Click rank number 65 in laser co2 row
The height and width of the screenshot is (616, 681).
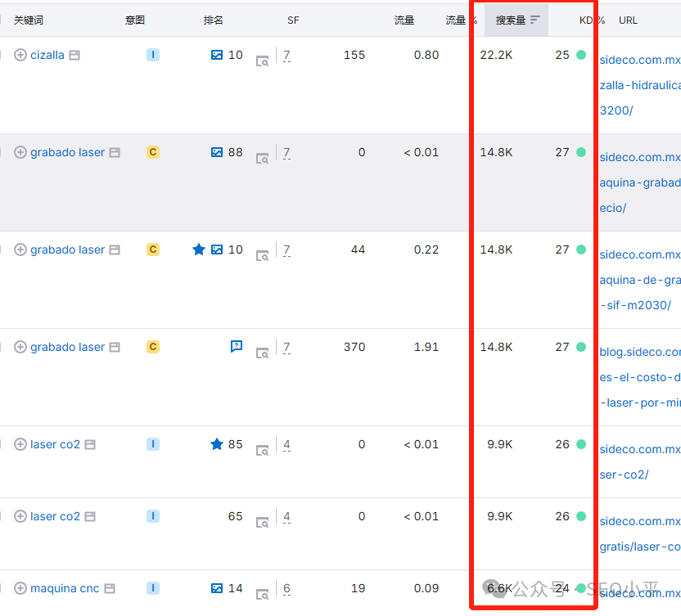pos(236,516)
